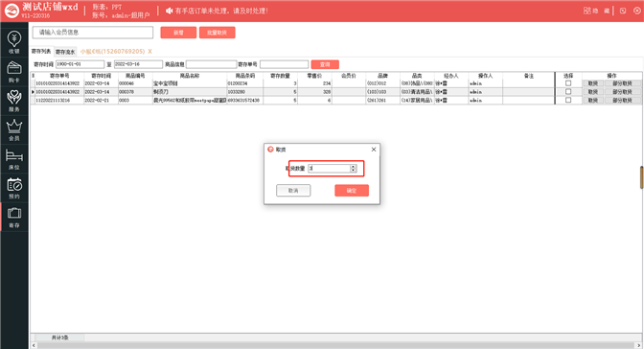Click the red 查询 search button
The image size is (644, 349).
pyautogui.click(x=325, y=64)
